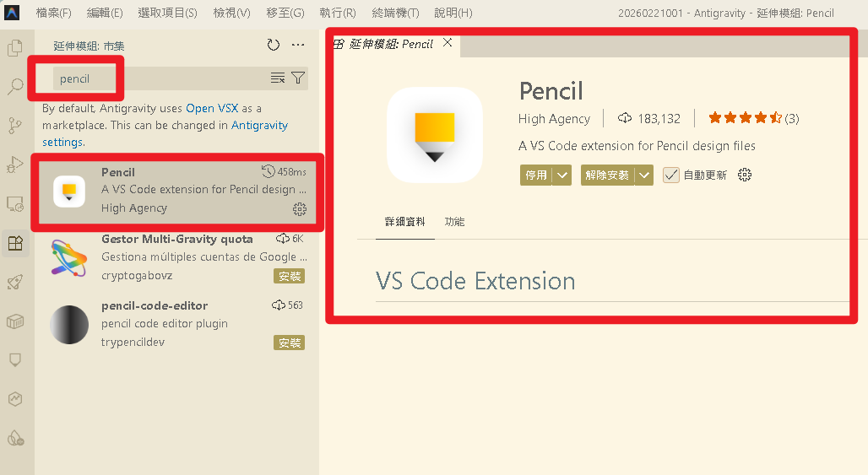The image size is (868, 475).
Task: Open the 選取項目(S) menu
Action: (x=167, y=13)
